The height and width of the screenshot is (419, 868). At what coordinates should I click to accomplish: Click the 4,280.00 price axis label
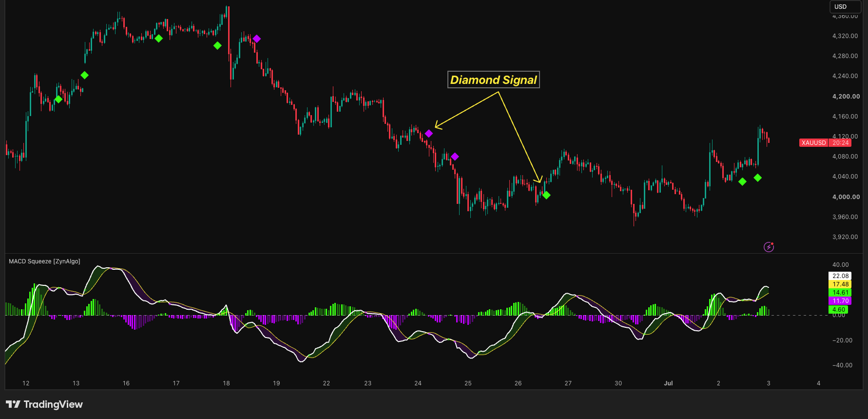(845, 56)
